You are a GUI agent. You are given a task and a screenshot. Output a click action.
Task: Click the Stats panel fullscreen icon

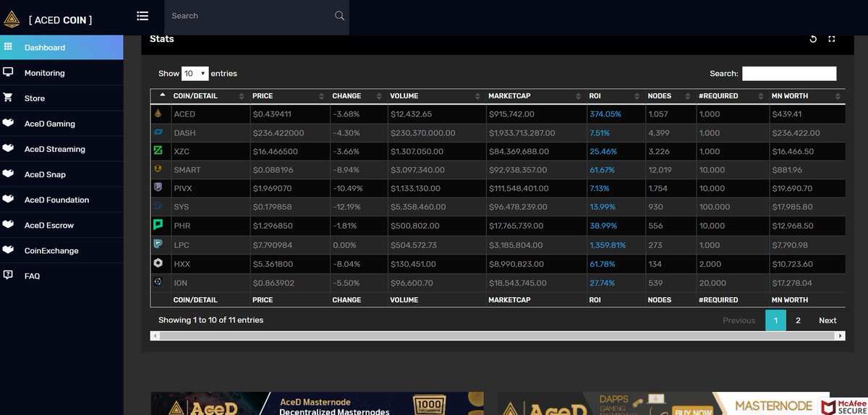(x=832, y=39)
